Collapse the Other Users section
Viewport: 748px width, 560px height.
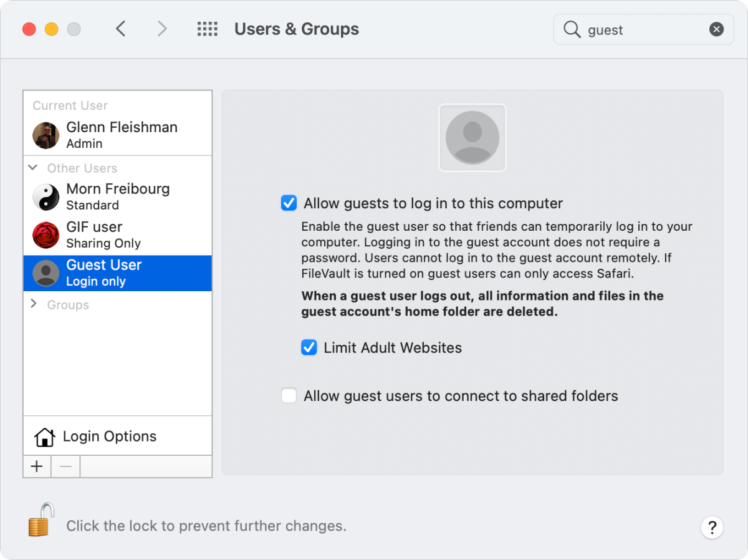[x=32, y=168]
